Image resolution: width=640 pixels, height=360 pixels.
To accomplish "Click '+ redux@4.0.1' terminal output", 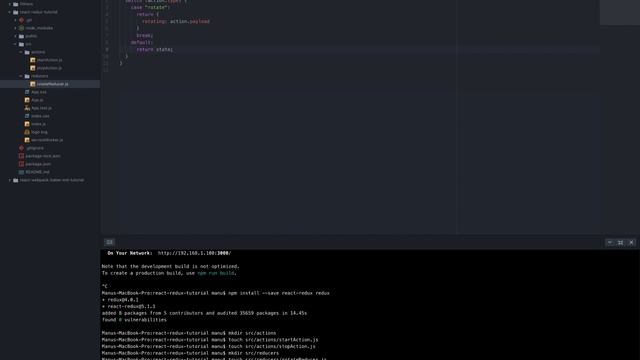I will [x=120, y=300].
